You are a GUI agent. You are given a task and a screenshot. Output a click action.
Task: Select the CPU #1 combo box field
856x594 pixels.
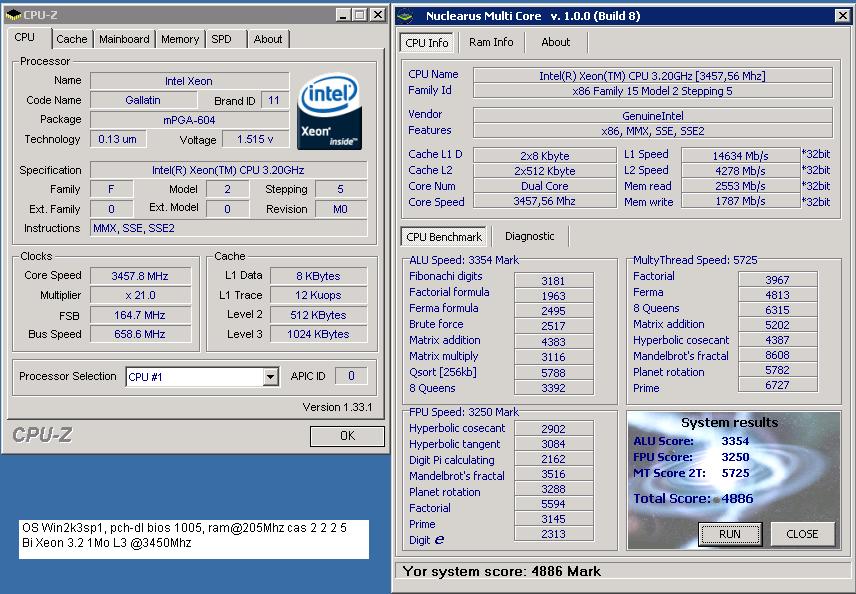[202, 377]
